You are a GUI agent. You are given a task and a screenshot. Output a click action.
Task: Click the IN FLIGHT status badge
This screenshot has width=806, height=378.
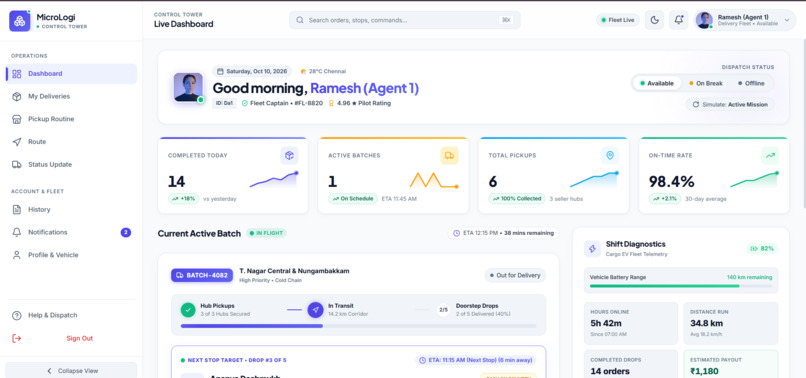tap(266, 233)
